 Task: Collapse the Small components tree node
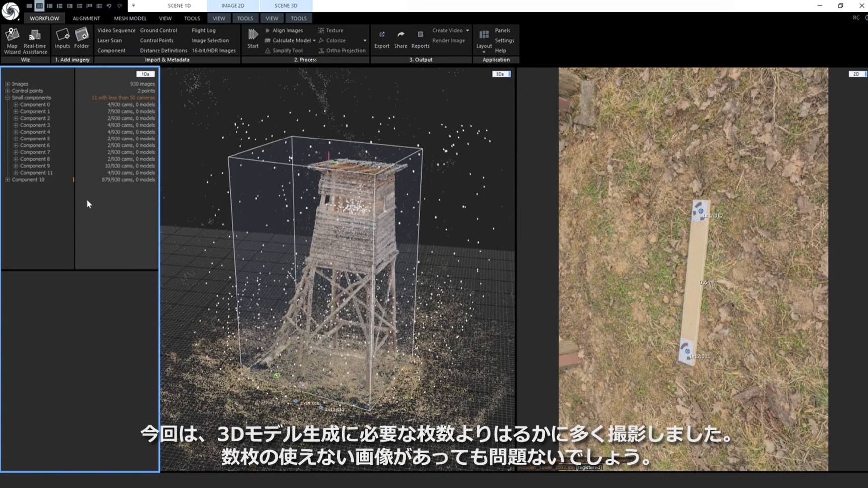[8, 98]
